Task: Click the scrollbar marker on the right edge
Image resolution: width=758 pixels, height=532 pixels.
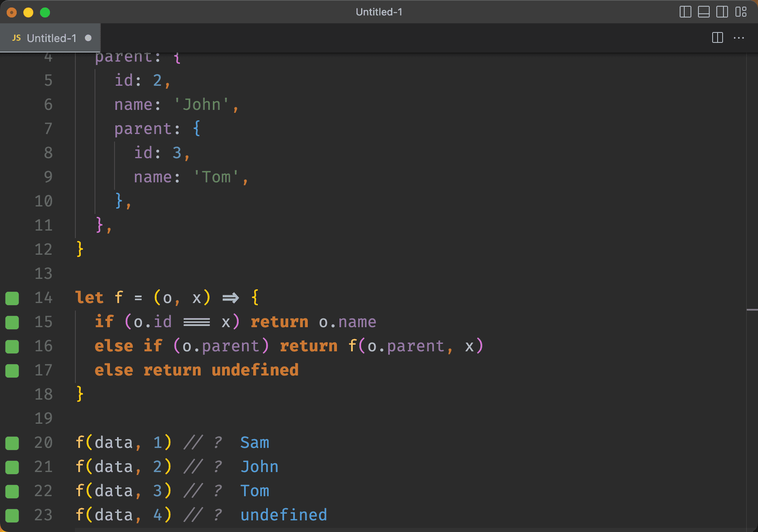Action: pos(752,310)
